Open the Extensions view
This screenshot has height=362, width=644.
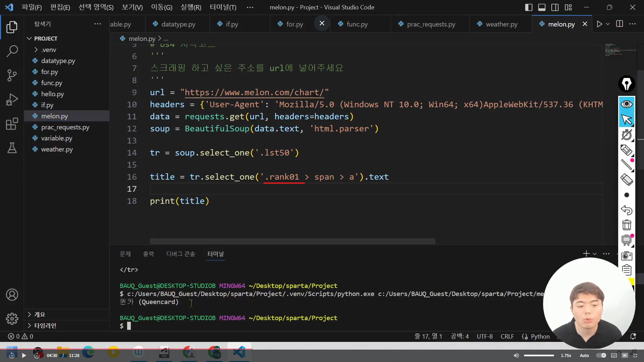point(12,124)
